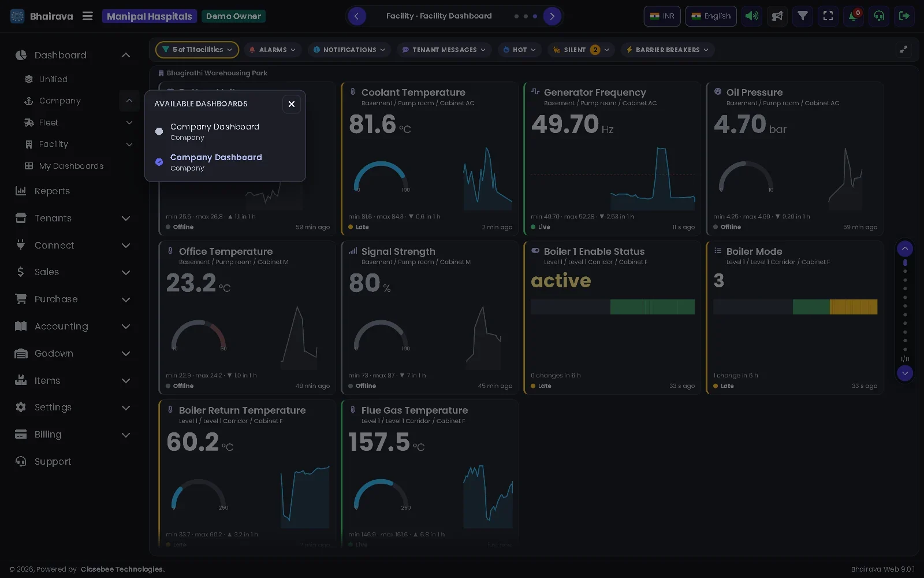Click the Closebee Technologies link
The image size is (924, 578).
122,569
